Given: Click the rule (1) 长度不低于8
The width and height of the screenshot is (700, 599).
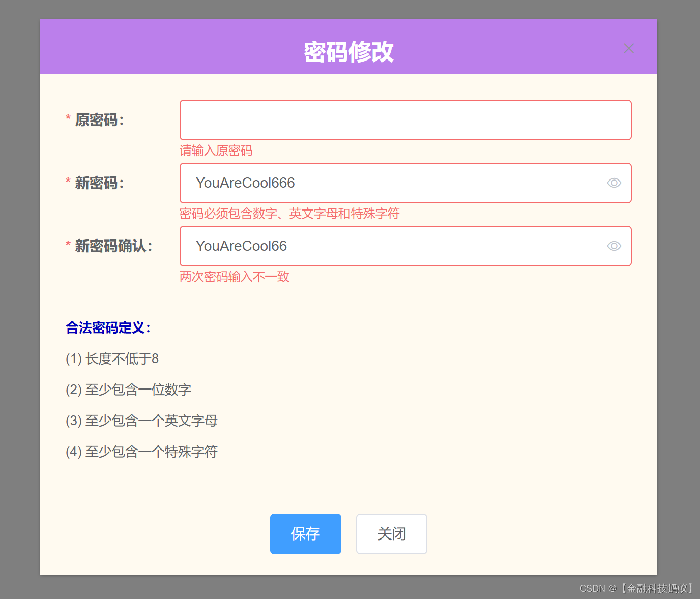Looking at the screenshot, I should click(x=112, y=359).
